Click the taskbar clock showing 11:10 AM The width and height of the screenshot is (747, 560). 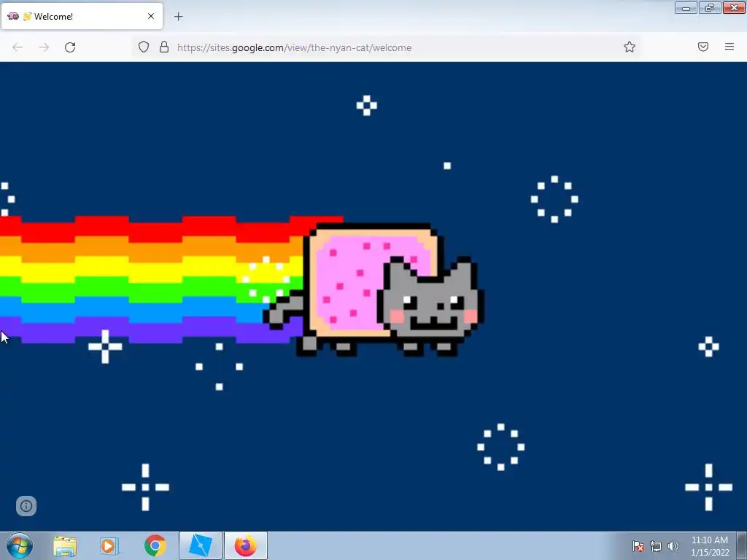point(710,545)
